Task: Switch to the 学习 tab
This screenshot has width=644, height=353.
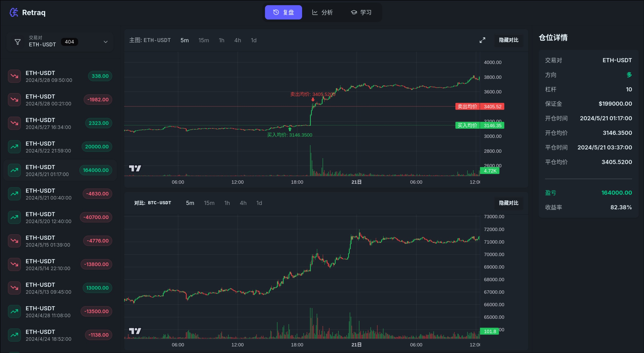Action: (361, 12)
